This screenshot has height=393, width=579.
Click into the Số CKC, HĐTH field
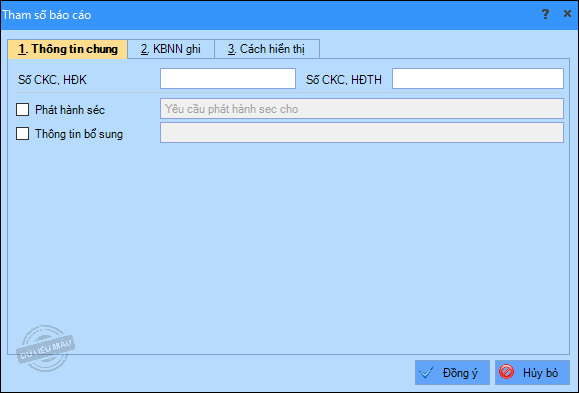(478, 78)
